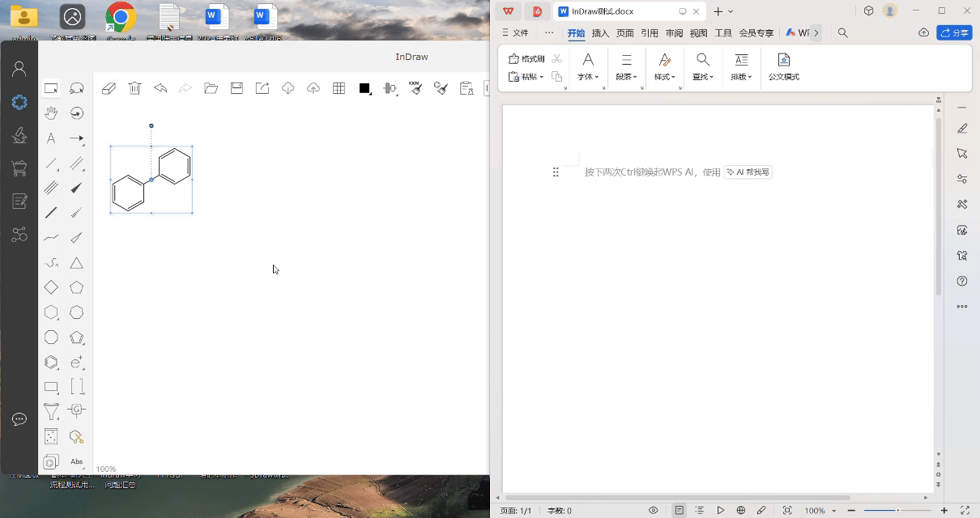This screenshot has height=518, width=980.
Task: Pick the triangle cyclopropane ring tool
Action: [x=77, y=263]
